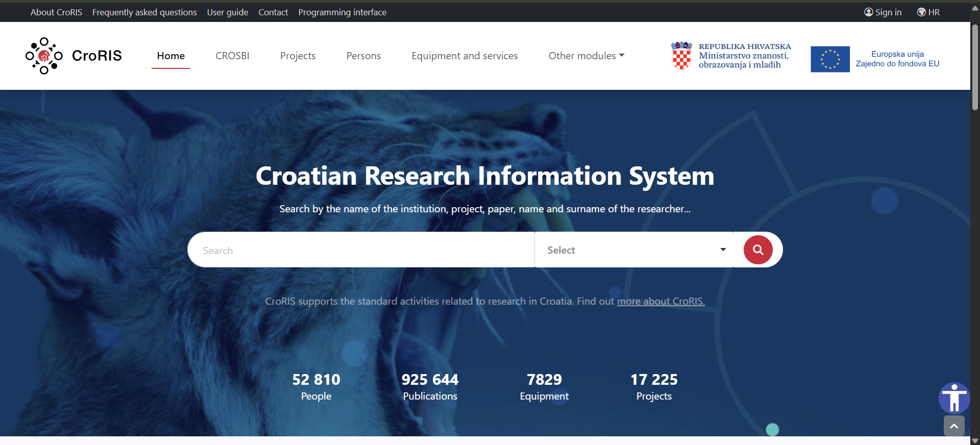Click the red magnifier search button
Image resolution: width=980 pixels, height=445 pixels.
tap(758, 250)
